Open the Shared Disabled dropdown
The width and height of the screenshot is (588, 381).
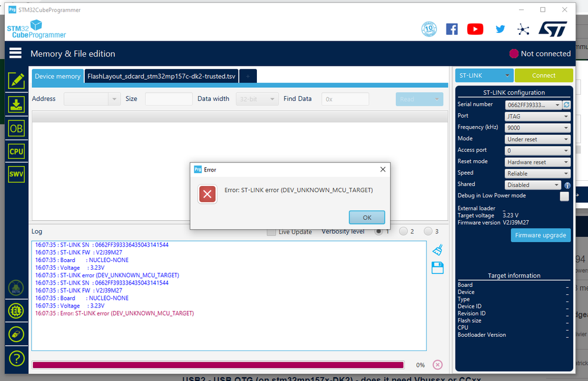[x=533, y=185]
